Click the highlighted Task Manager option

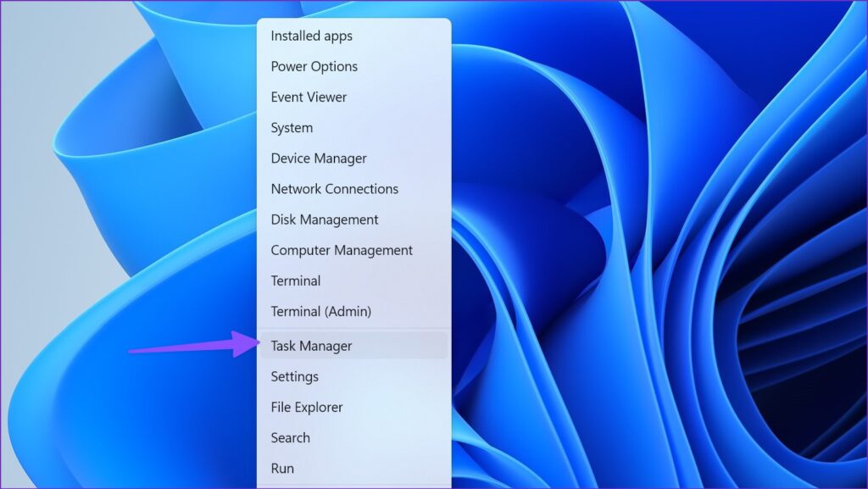310,345
